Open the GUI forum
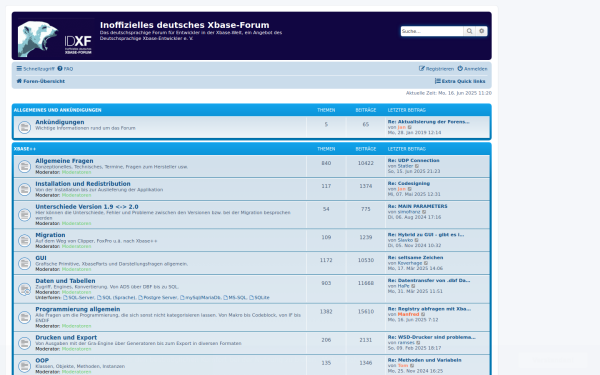The image size is (600, 375). pos(41,258)
